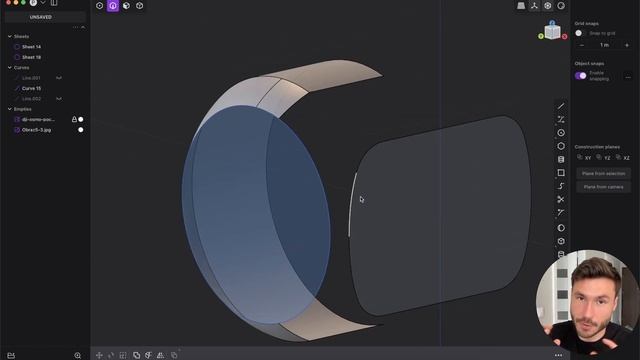
Task: Set construction plane to XY
Action: coord(584,158)
